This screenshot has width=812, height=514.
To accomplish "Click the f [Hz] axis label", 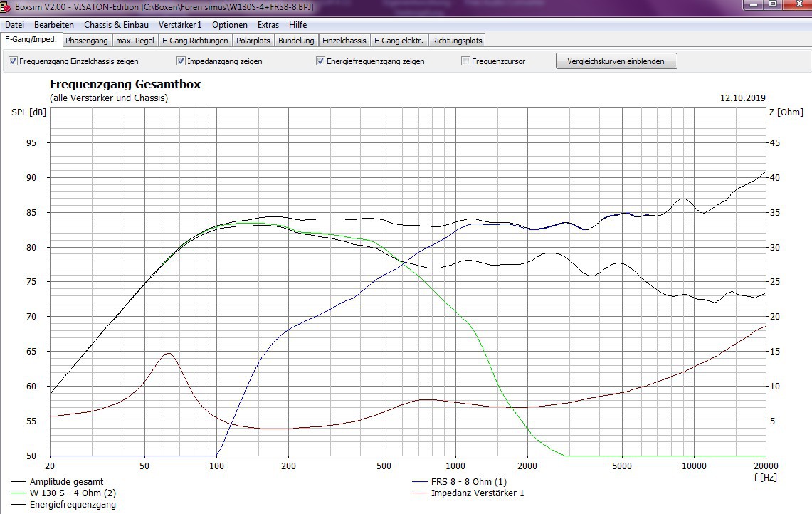I will pyautogui.click(x=766, y=477).
